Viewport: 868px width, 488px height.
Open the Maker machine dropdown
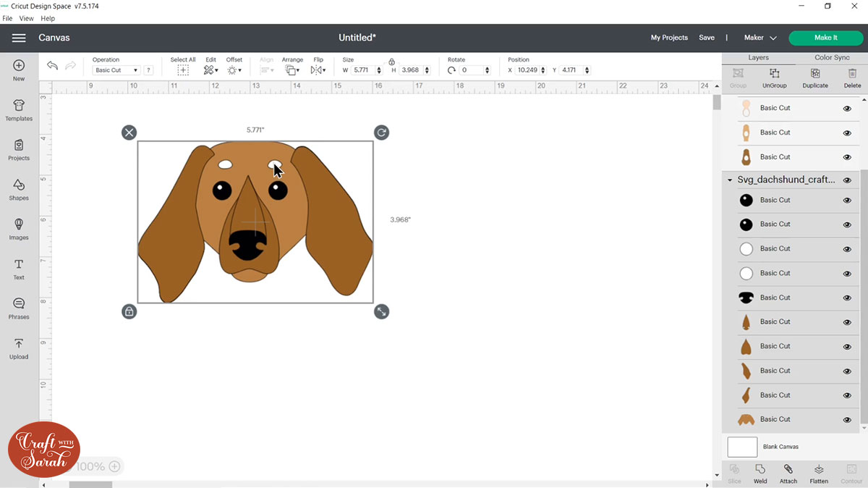click(x=759, y=37)
